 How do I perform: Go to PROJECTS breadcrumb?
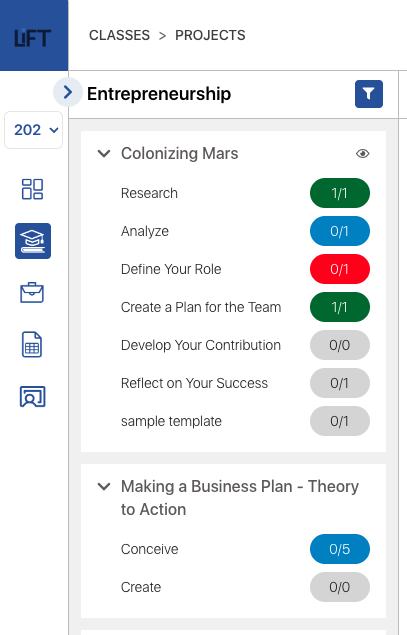(x=210, y=35)
